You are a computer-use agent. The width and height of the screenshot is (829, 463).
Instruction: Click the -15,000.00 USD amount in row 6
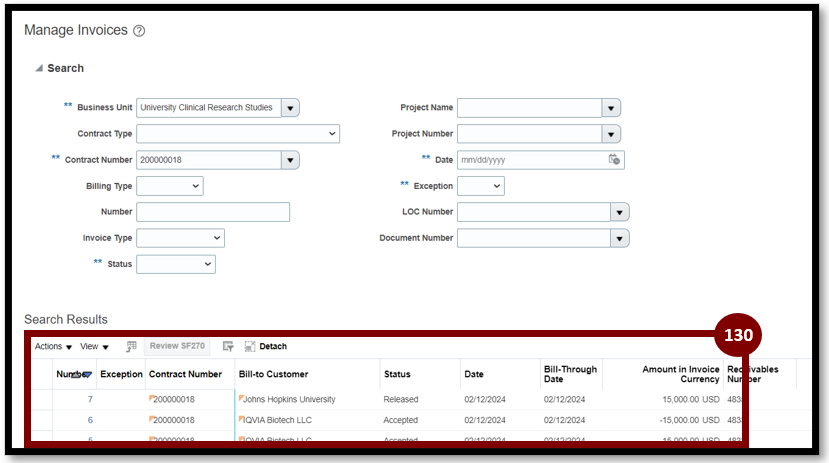click(x=689, y=420)
